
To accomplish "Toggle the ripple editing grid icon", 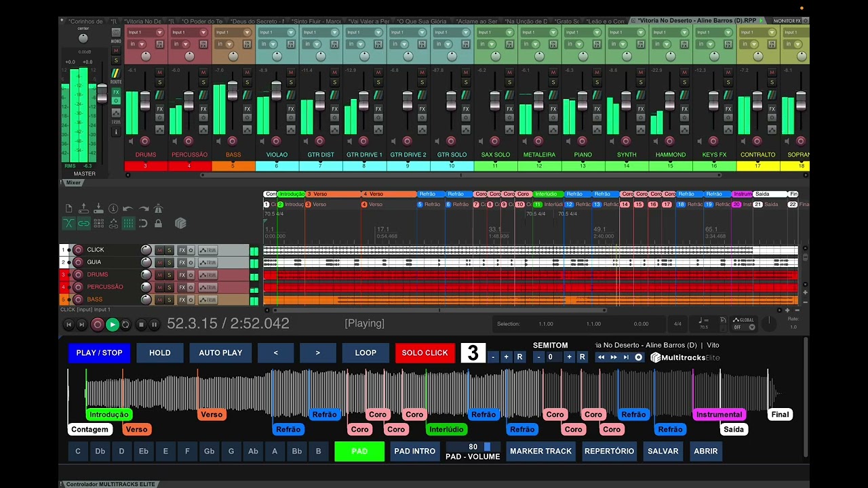I will tap(98, 223).
